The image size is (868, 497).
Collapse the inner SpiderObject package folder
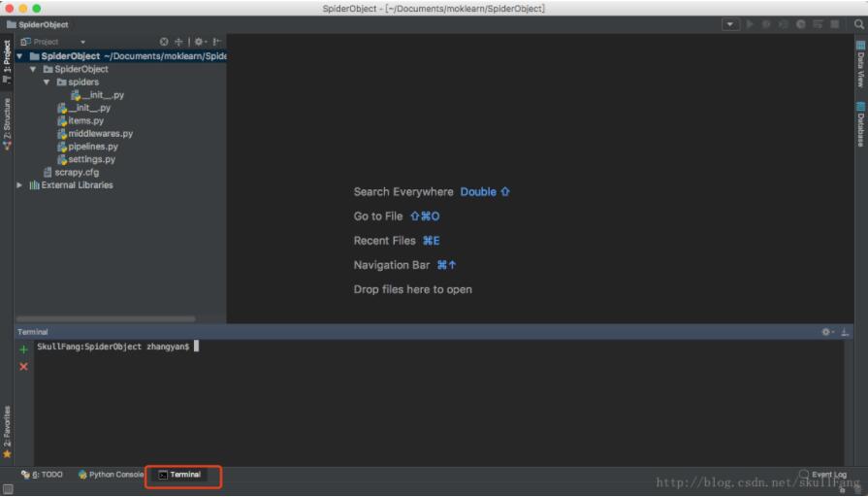point(33,69)
